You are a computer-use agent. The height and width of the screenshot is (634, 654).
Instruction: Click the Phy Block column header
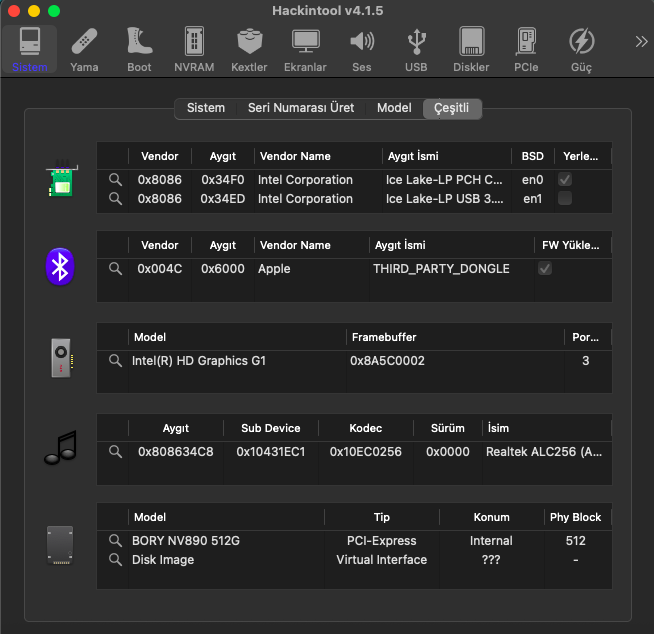pyautogui.click(x=576, y=517)
